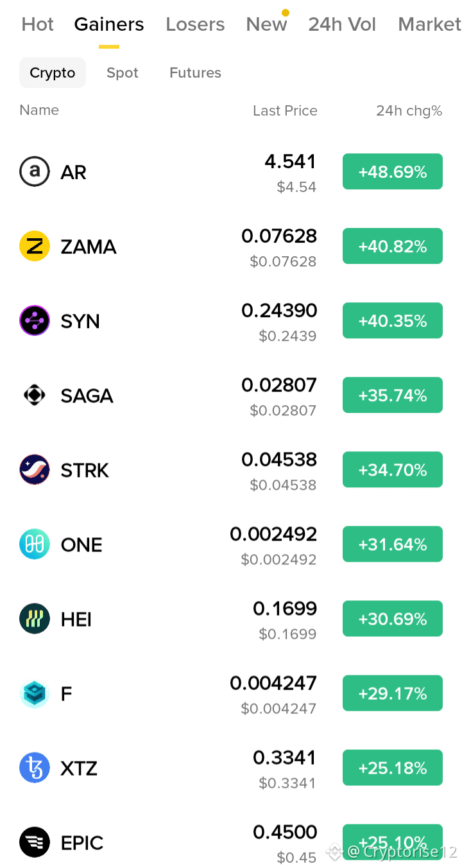This screenshot has height=868, width=462.
Task: Sort by 24h chg% column header
Action: point(409,110)
